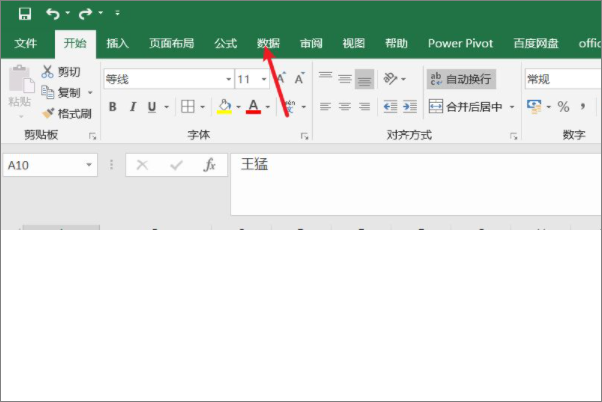Click 合并后居中 merge and center
The width and height of the screenshot is (602, 402).
point(465,107)
